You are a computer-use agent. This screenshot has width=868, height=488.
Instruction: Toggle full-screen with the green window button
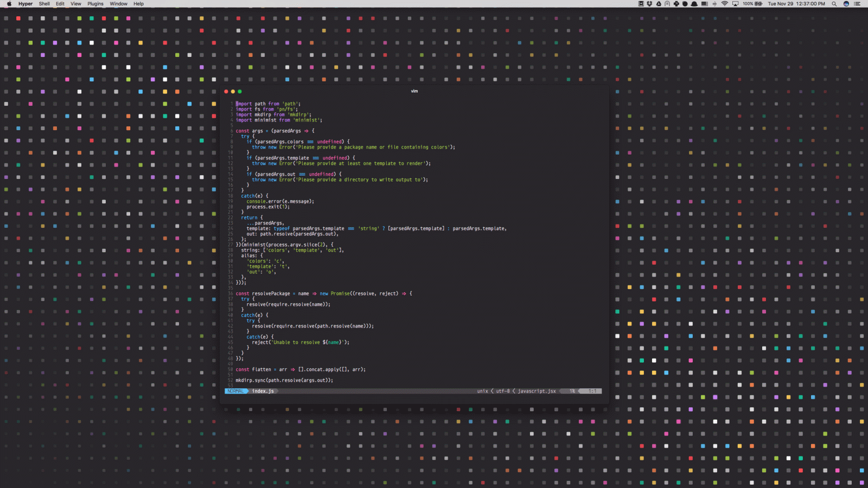tap(239, 92)
